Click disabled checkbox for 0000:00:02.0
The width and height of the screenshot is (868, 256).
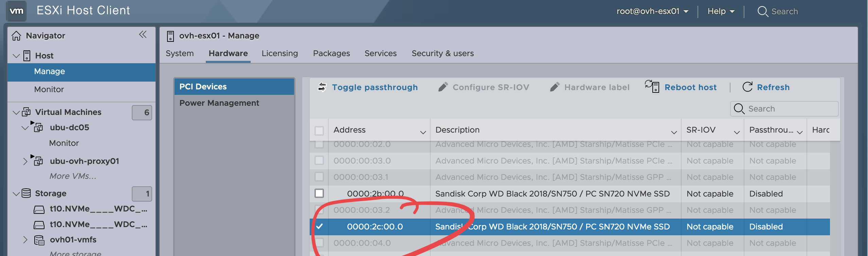click(319, 144)
